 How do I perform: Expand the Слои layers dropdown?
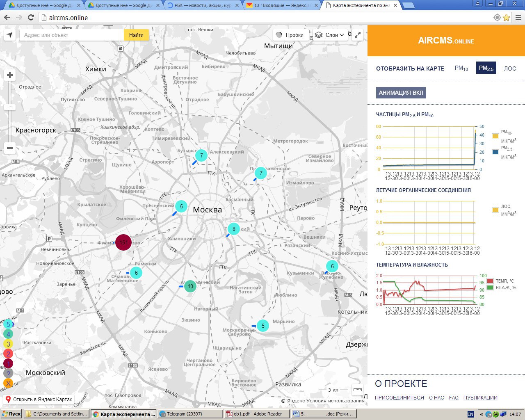click(329, 35)
